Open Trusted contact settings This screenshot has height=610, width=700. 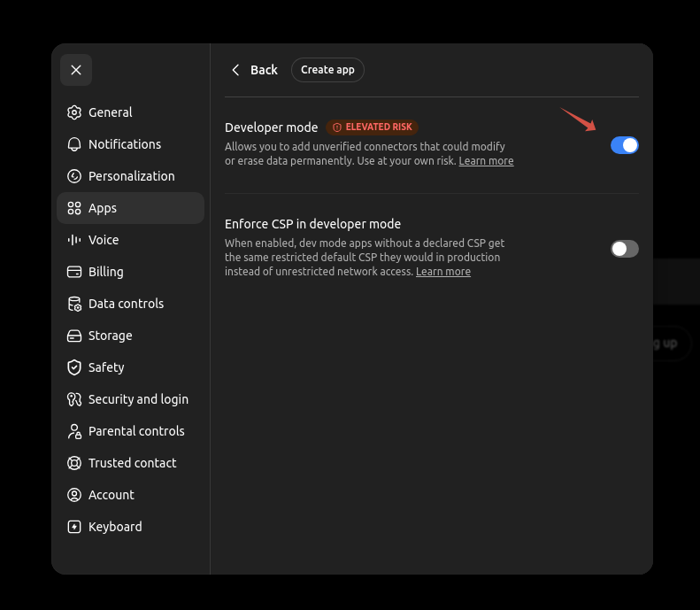click(x=130, y=463)
